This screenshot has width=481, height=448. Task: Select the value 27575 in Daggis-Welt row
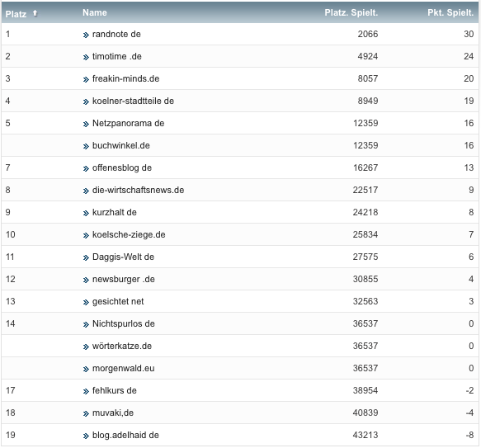365,257
